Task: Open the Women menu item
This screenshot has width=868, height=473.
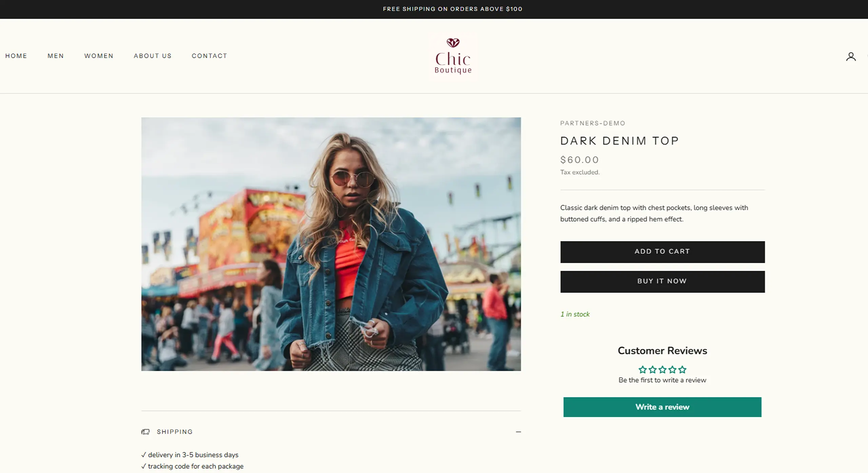Action: [99, 56]
